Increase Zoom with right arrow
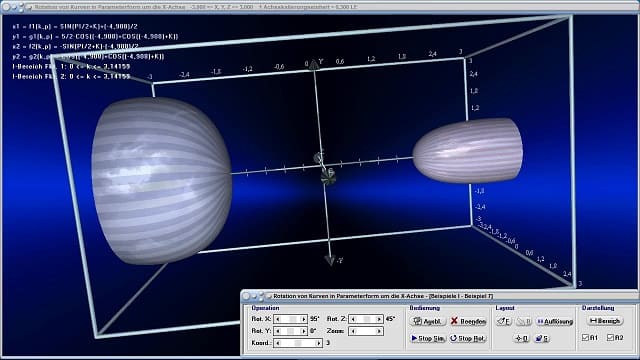The width and height of the screenshot is (640, 360). coord(379,331)
